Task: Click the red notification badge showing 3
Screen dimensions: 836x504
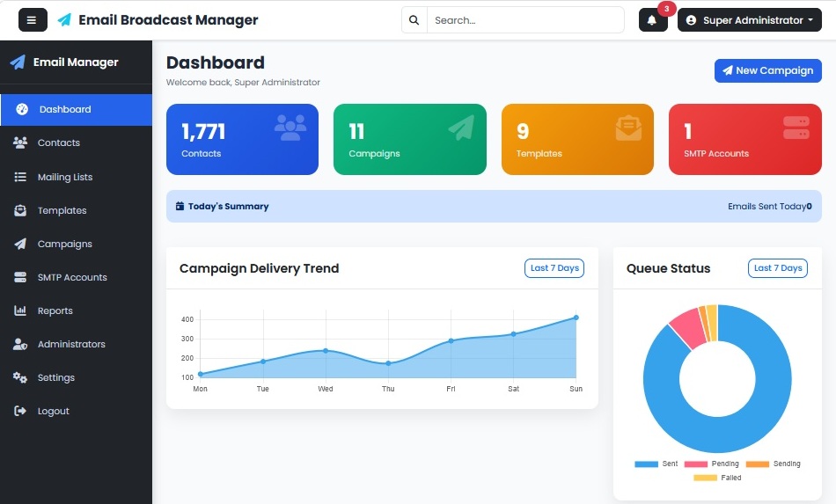Action: pyautogui.click(x=666, y=9)
